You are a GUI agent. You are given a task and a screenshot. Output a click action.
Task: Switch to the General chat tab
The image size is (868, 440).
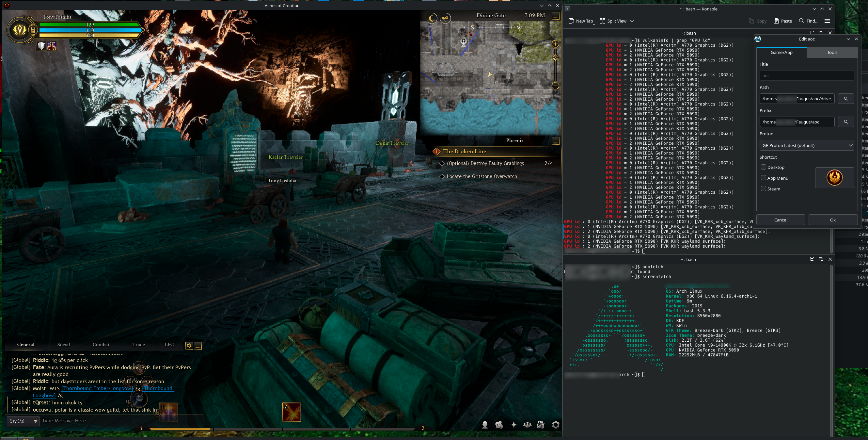tap(25, 345)
